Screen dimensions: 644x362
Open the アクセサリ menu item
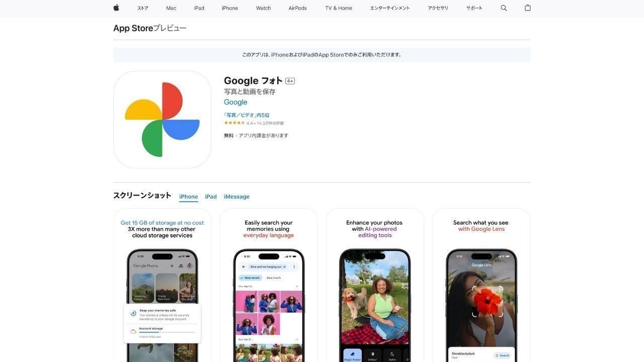click(438, 8)
